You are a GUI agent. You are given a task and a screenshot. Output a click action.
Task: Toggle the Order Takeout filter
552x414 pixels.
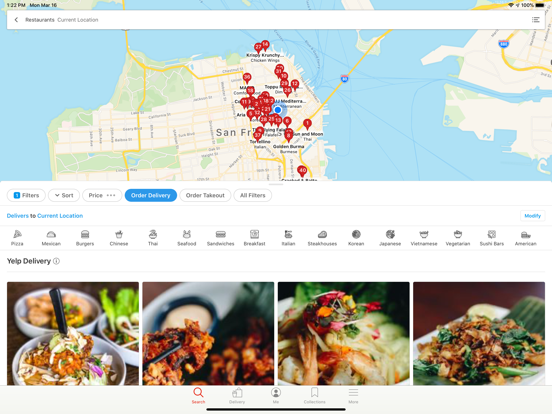(205, 195)
